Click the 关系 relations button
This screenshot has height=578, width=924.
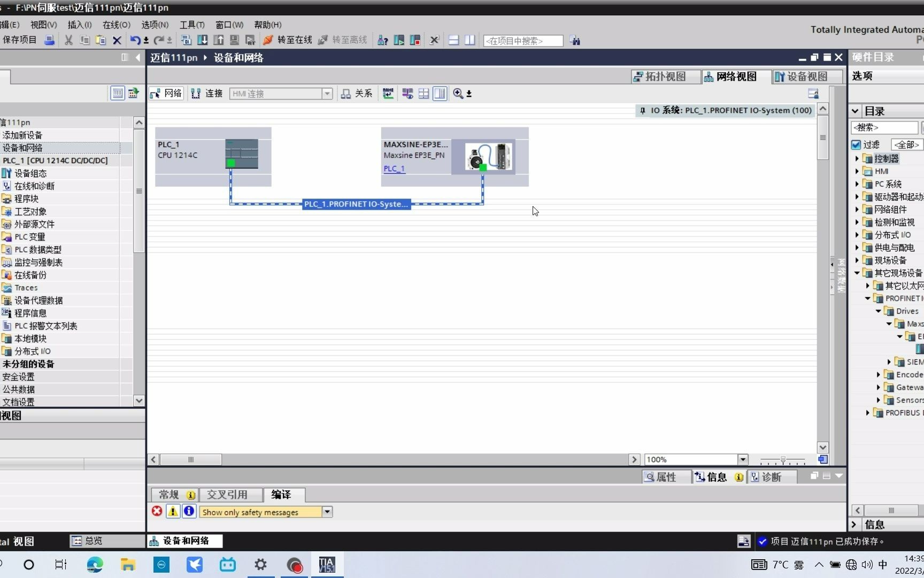click(357, 94)
